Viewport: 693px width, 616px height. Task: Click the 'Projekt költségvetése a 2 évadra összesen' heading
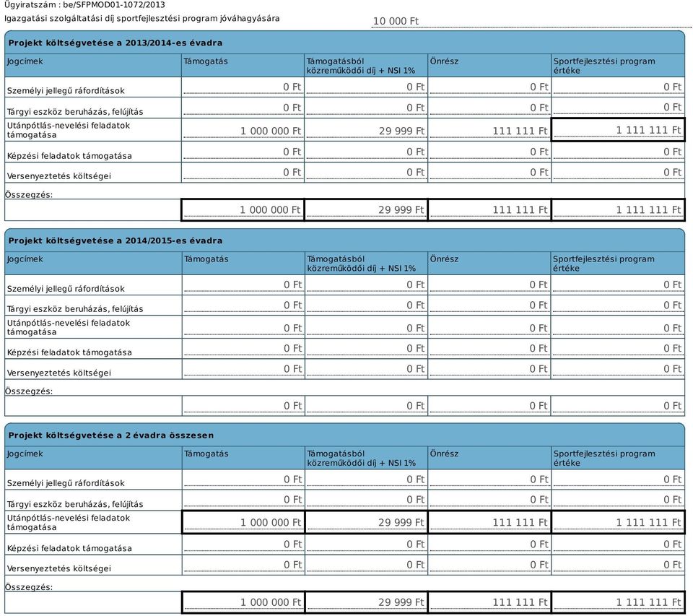(x=111, y=435)
